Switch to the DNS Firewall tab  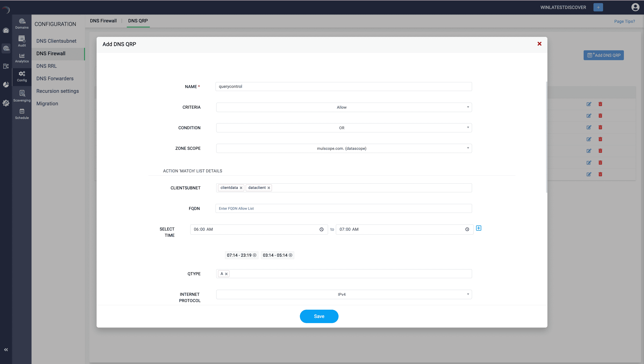[103, 21]
